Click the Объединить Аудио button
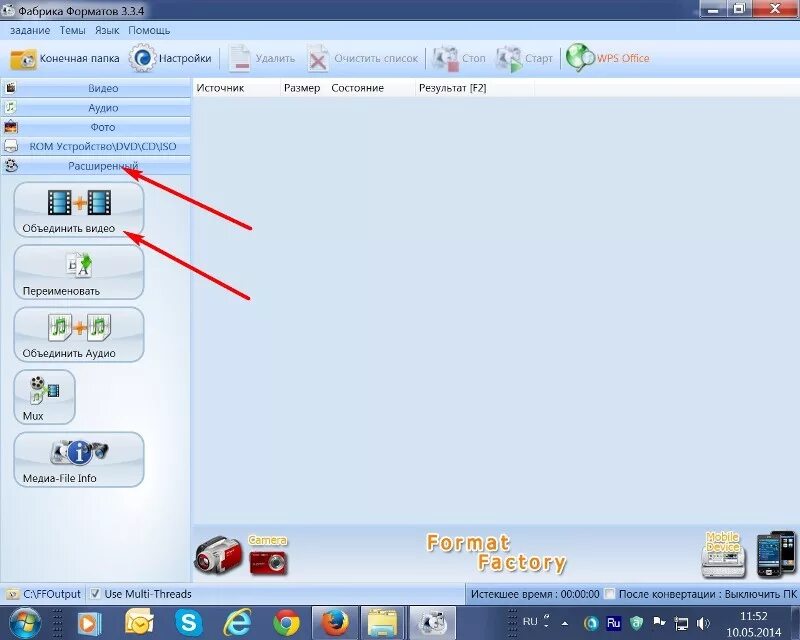This screenshot has height=640, width=800. (79, 335)
